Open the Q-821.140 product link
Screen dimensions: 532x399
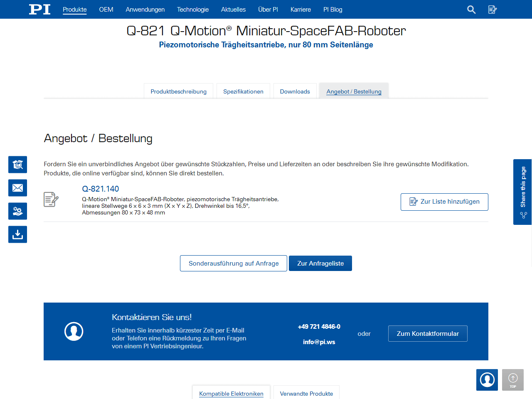101,189
